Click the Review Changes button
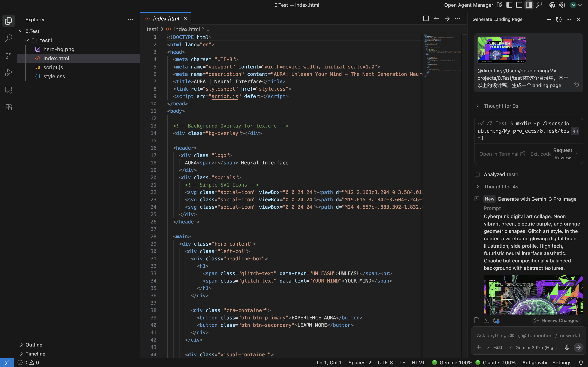Viewport: 588px width, 367px height. (x=556, y=320)
